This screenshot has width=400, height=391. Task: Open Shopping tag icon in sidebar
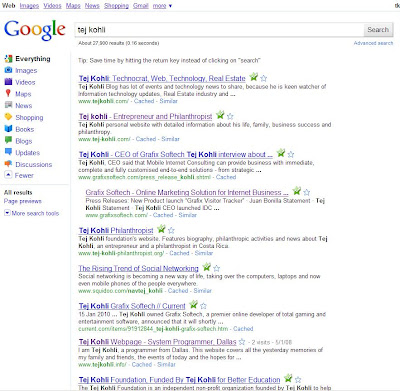[x=8, y=117]
